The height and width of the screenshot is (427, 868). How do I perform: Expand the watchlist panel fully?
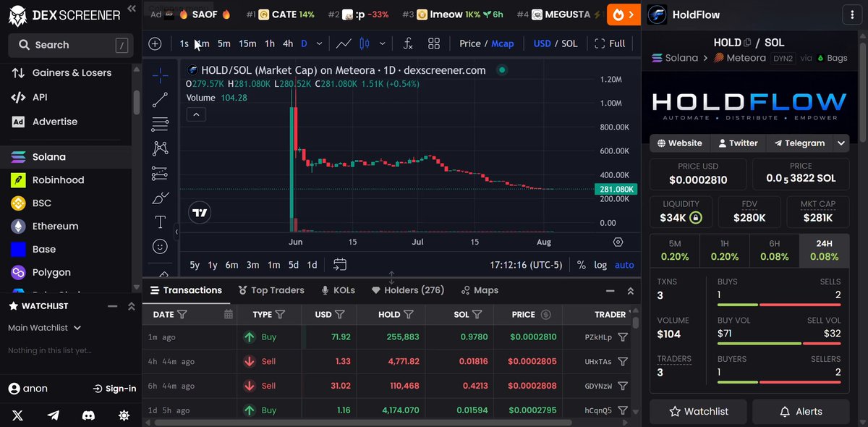click(131, 306)
